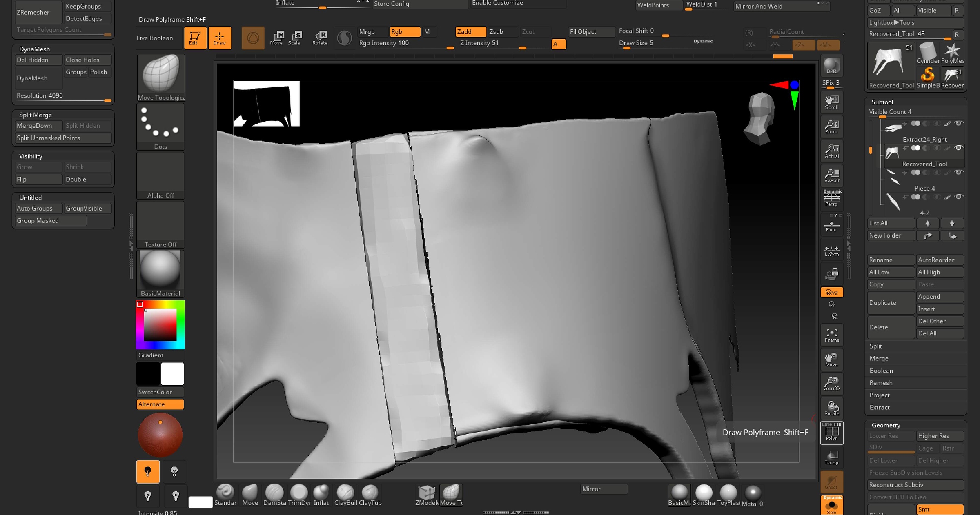Enable Transp transparency mode icon
Viewport: 980px width, 515px height.
click(x=831, y=457)
